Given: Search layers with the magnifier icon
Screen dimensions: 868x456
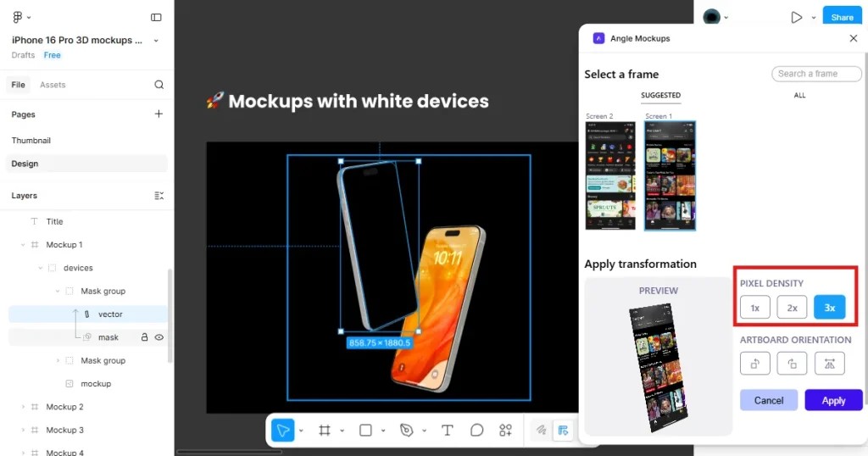Looking at the screenshot, I should point(159,85).
